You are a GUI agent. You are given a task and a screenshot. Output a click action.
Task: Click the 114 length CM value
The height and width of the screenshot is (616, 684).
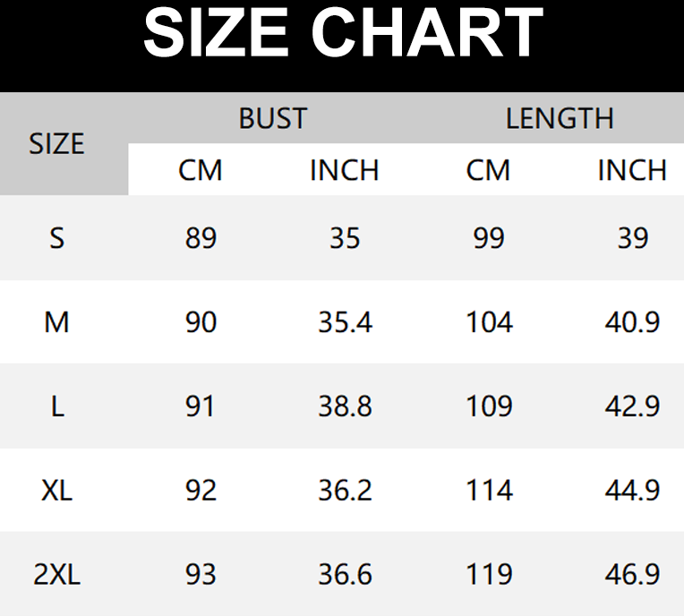click(489, 491)
